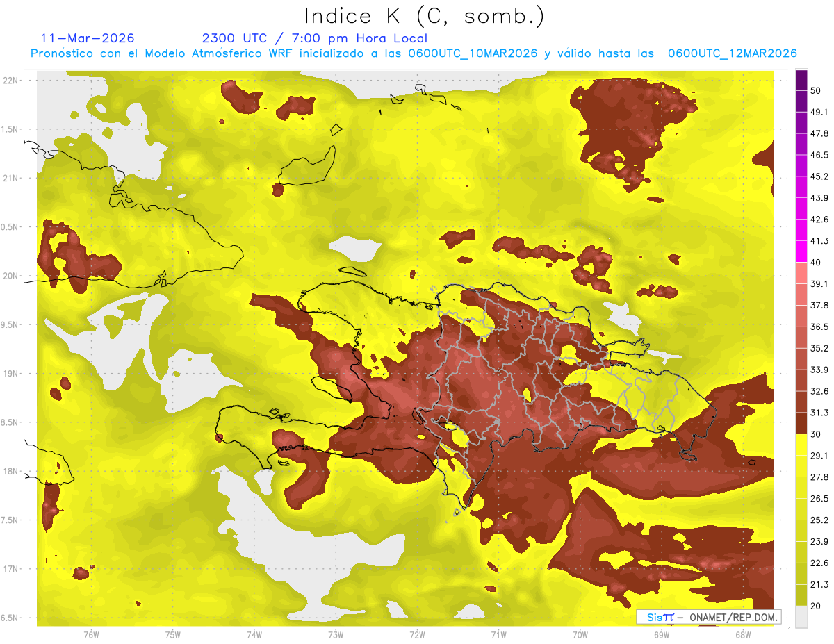Screen dimensions: 834x644
Task: Click "2300 UTC / 7:00 pm Hora Local" time text
Action: [315, 38]
